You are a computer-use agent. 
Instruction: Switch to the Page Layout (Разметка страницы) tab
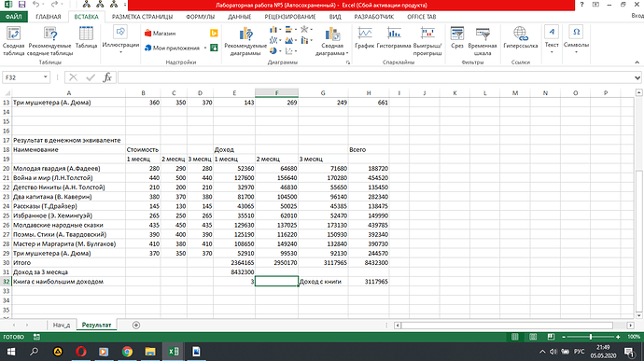[142, 17]
